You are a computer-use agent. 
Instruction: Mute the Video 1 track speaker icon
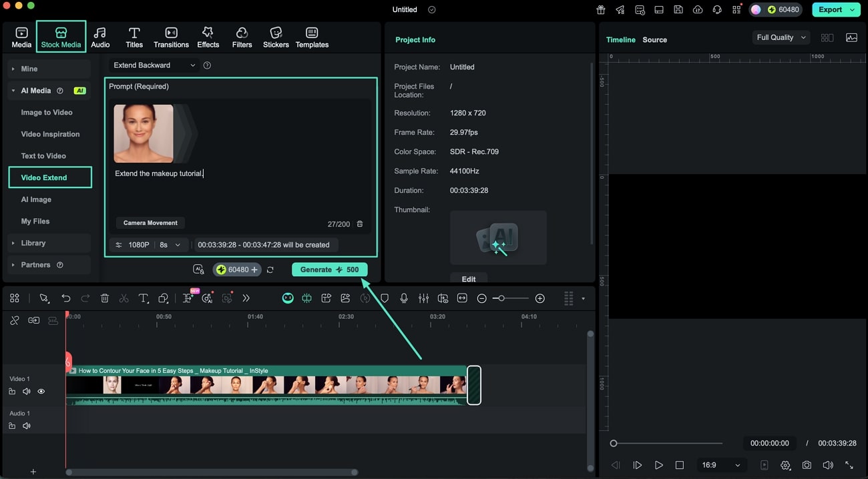[x=26, y=391]
